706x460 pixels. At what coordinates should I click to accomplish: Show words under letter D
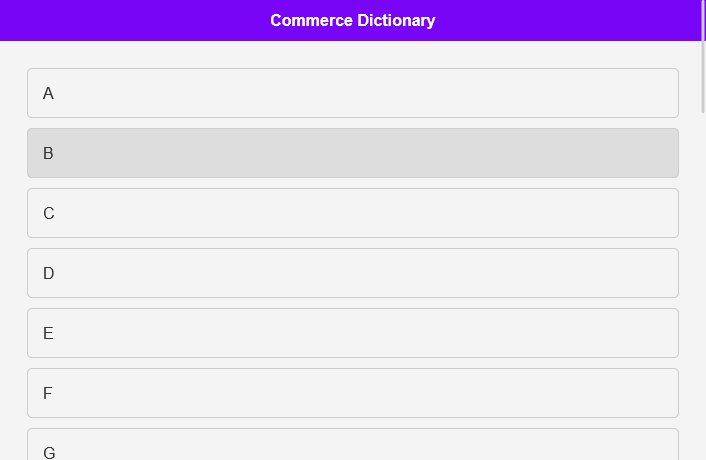[352, 273]
